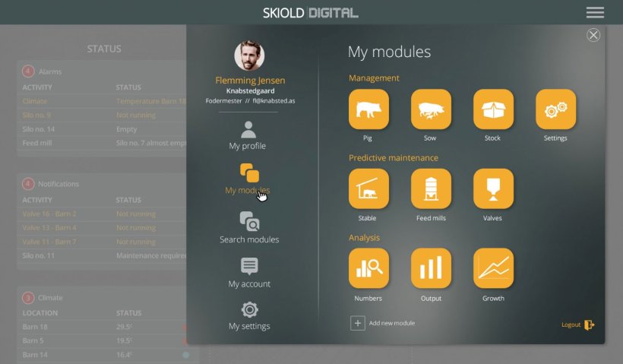Open the Output analysis module
Image resolution: width=623 pixels, height=364 pixels.
coord(431,268)
